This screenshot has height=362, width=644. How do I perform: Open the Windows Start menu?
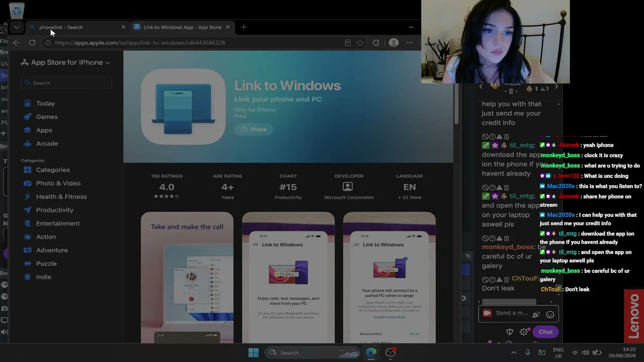254,352
